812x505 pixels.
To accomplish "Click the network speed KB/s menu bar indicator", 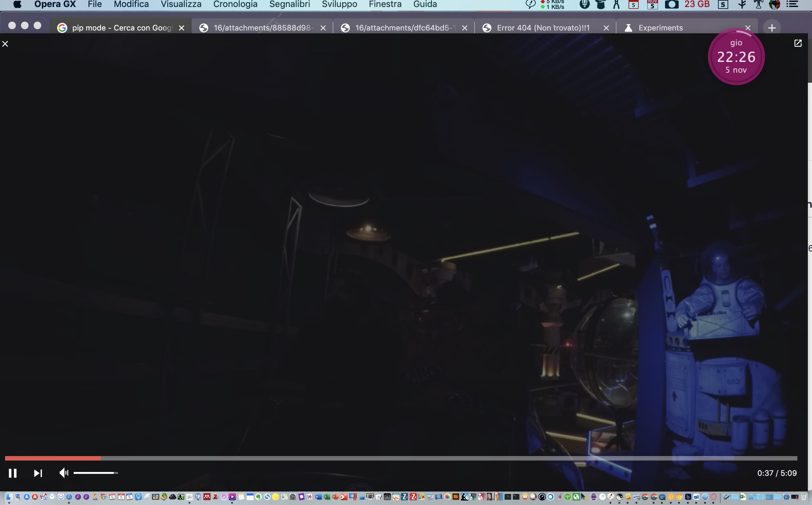I will click(x=552, y=4).
